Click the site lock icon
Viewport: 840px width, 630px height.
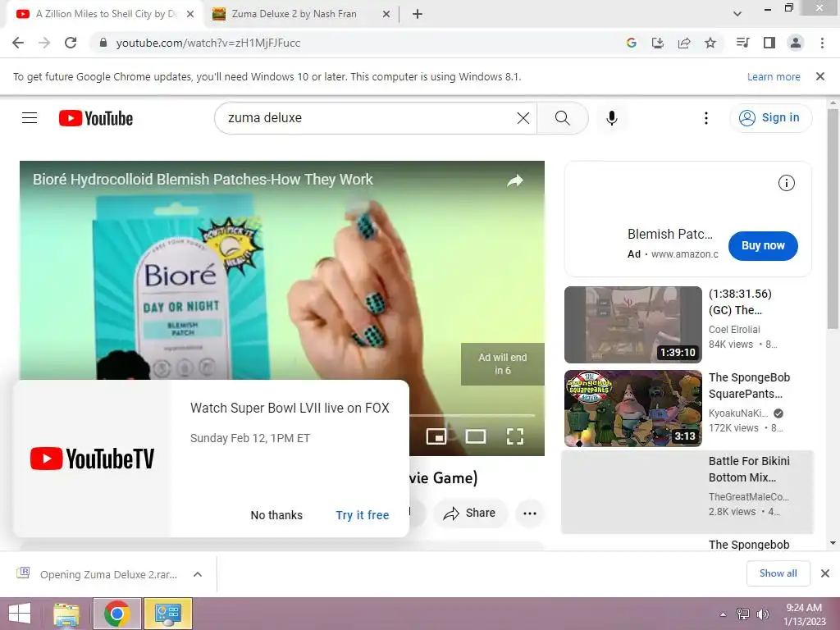point(103,43)
